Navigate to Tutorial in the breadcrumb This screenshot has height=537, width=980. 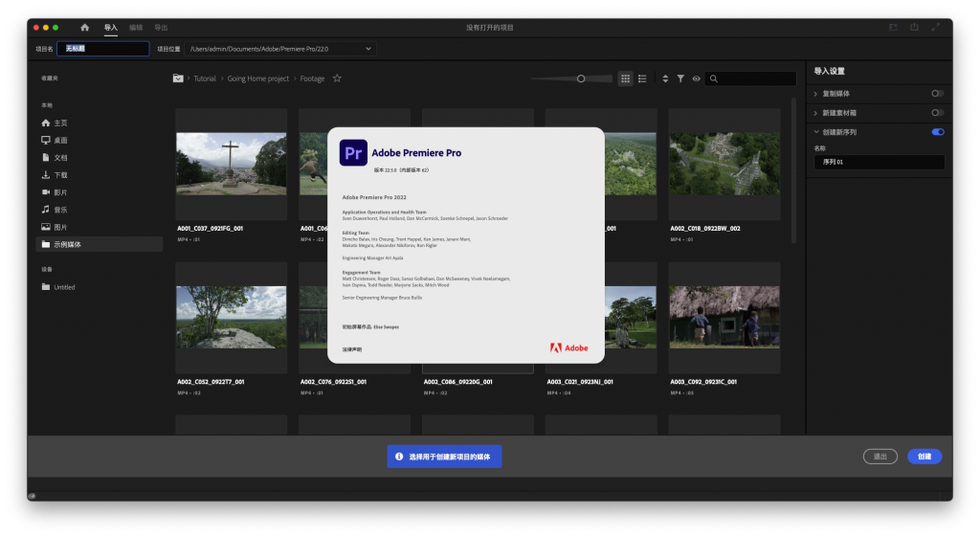(x=205, y=78)
